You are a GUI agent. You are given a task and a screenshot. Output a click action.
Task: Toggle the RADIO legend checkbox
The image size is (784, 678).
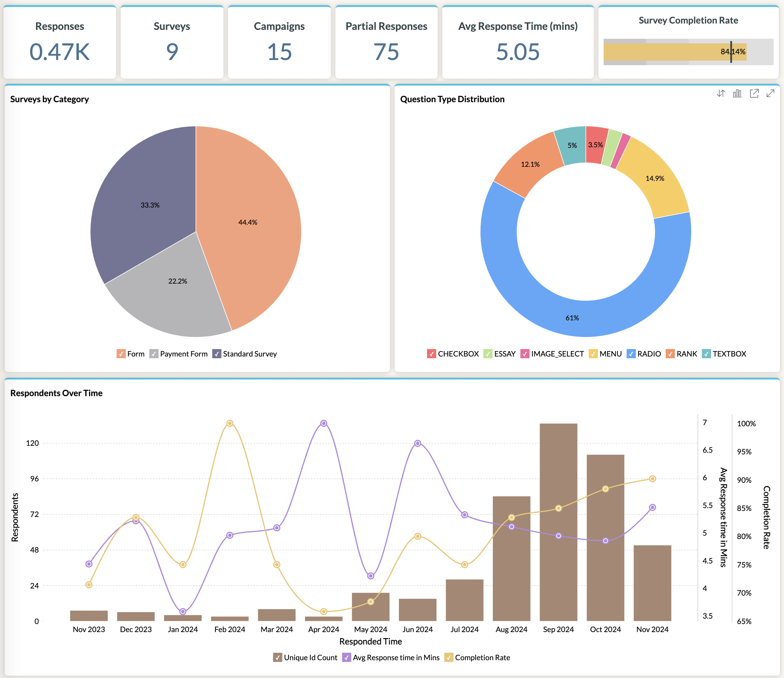tap(631, 354)
